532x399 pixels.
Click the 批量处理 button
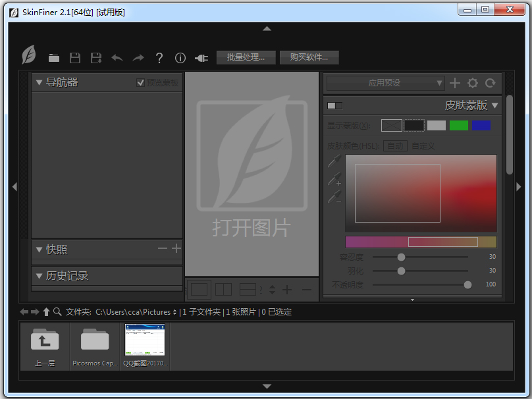click(x=250, y=57)
